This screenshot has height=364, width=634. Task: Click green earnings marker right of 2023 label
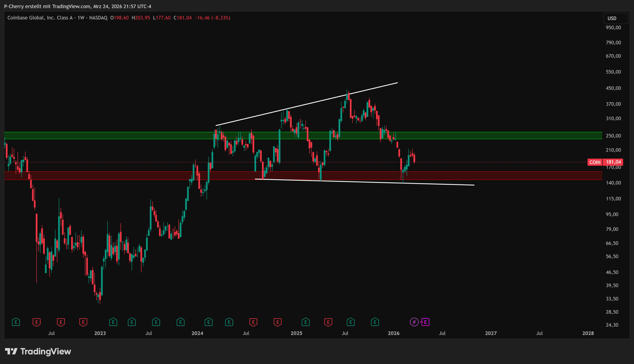(x=113, y=322)
